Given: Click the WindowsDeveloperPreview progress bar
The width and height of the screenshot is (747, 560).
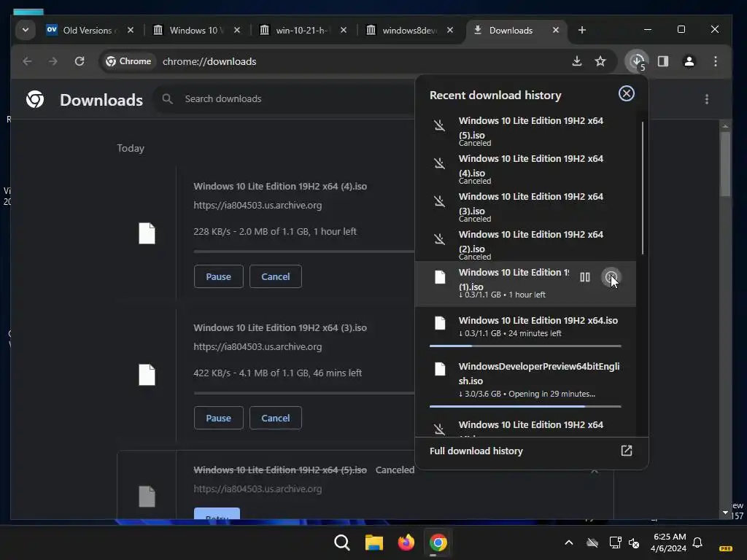Looking at the screenshot, I should pos(525,406).
